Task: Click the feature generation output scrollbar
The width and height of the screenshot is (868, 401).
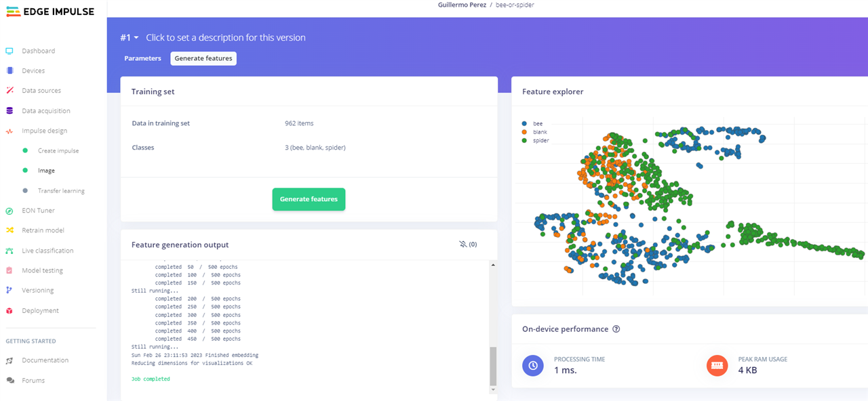Action: coord(493,365)
